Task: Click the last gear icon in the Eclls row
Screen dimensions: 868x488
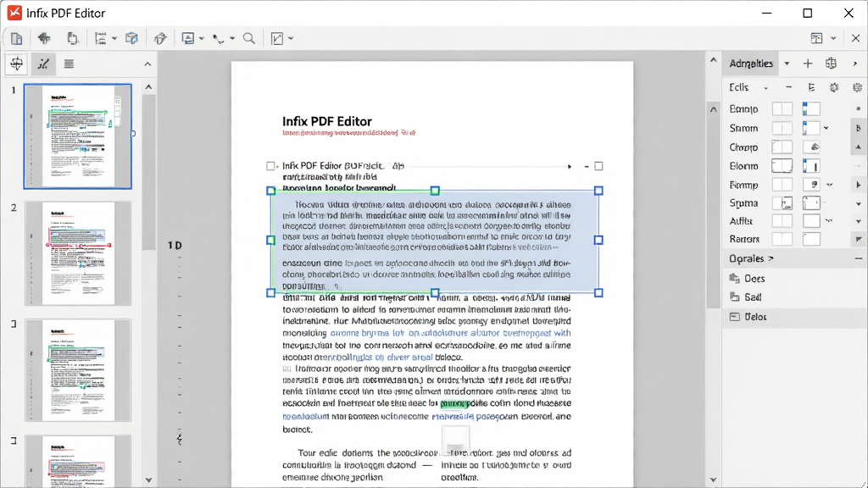Action: (x=858, y=87)
